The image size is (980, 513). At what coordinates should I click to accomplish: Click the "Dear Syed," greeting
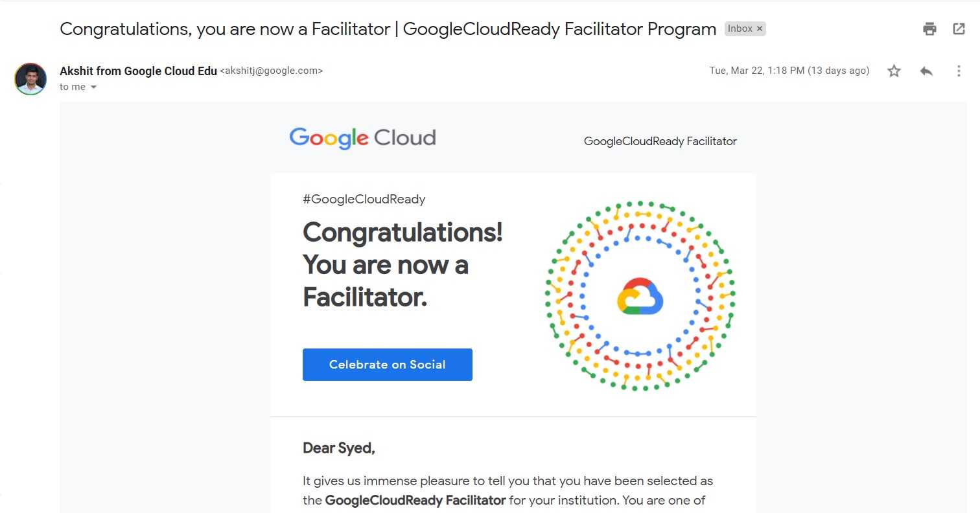pyautogui.click(x=339, y=448)
